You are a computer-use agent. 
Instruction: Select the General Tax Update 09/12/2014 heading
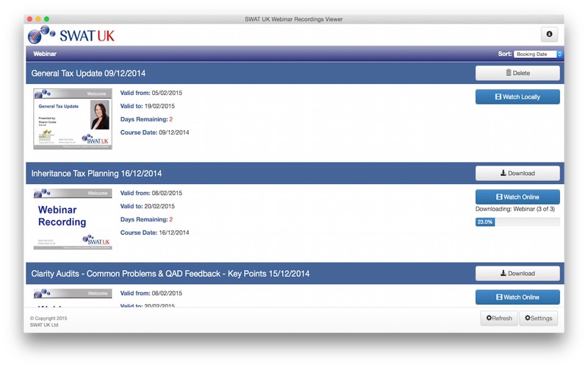(x=88, y=74)
